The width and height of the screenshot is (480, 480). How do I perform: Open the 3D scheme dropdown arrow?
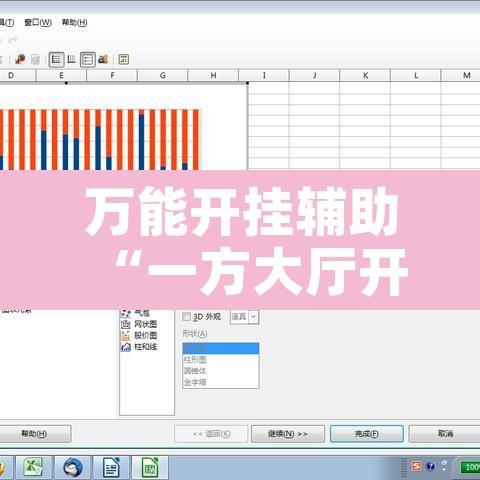click(254, 317)
